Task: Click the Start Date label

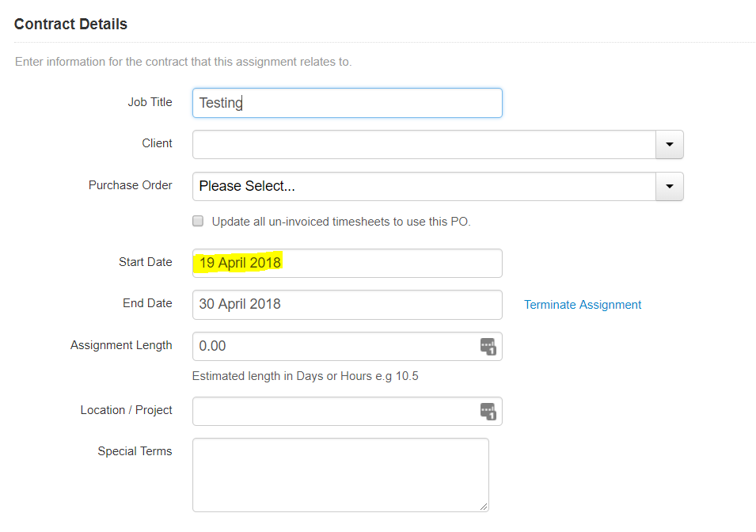Action: click(x=145, y=262)
